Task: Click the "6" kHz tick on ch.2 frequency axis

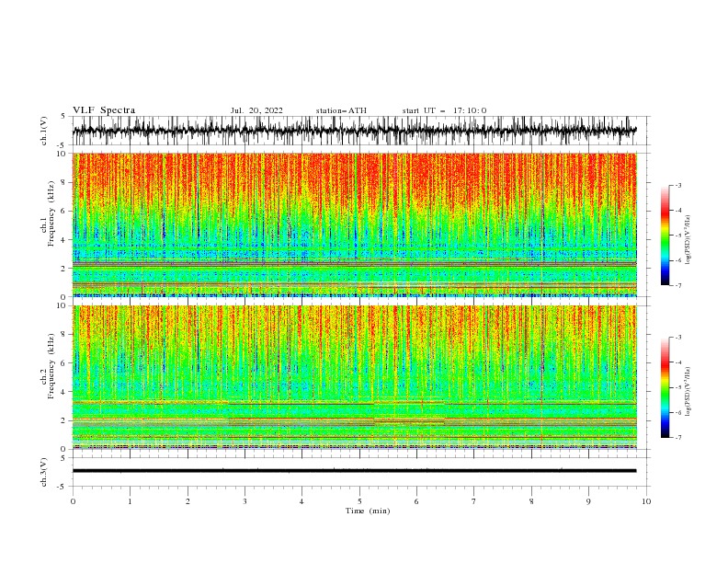Action: (x=65, y=363)
